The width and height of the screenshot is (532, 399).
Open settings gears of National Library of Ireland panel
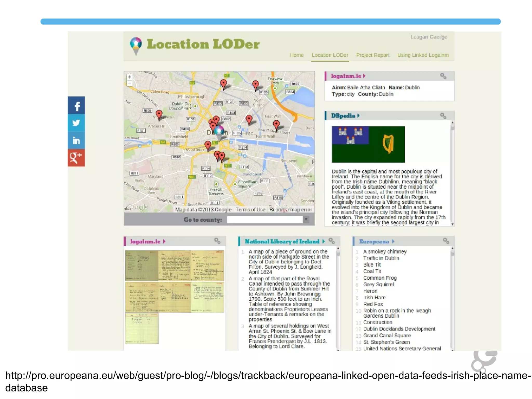(332, 241)
